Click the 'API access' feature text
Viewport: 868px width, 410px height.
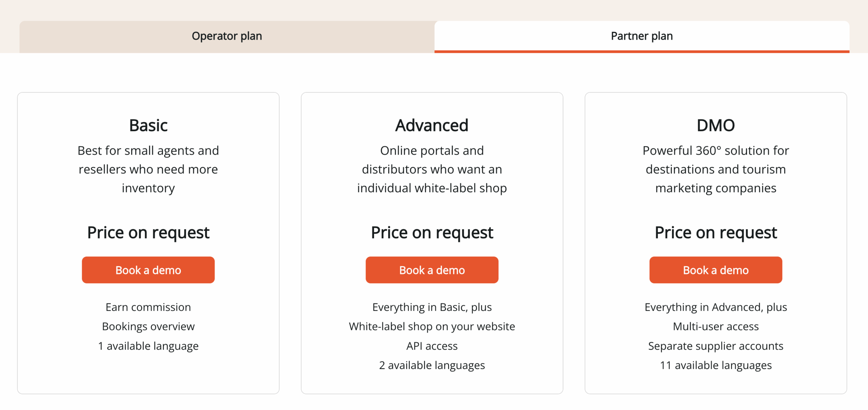pos(432,346)
